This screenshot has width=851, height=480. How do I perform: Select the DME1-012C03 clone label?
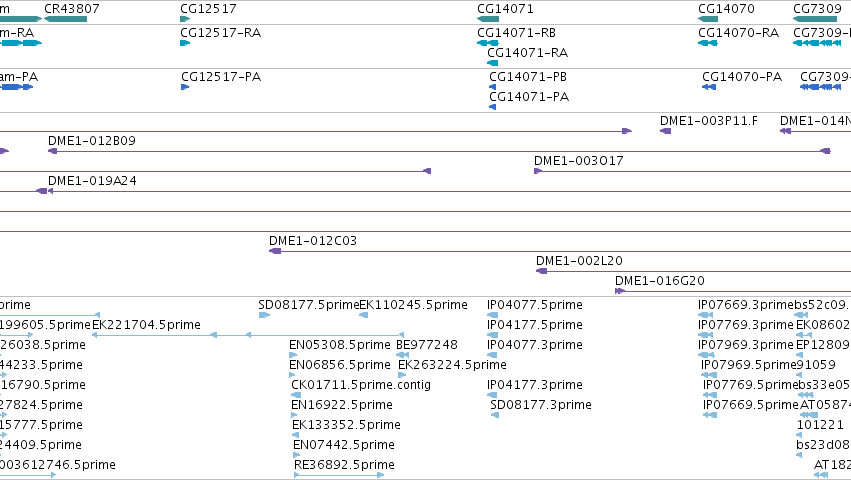(313, 241)
